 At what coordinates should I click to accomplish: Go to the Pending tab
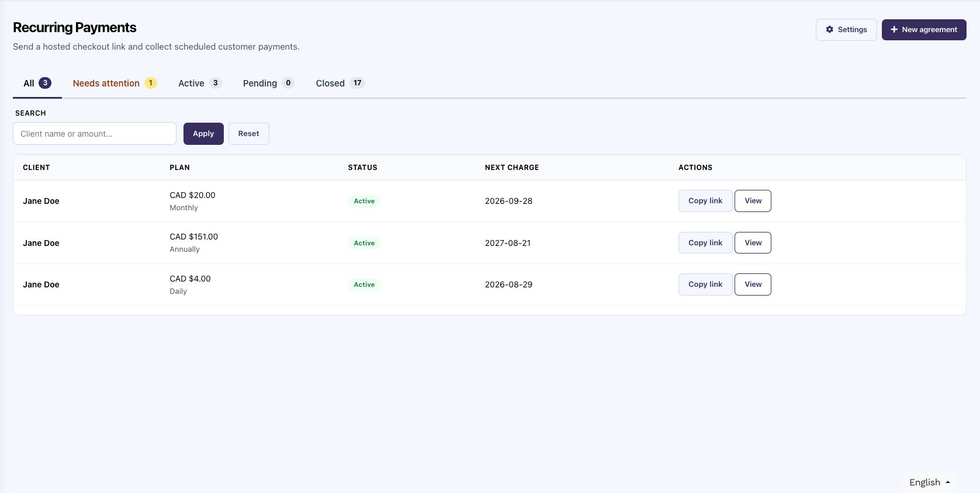coord(268,83)
